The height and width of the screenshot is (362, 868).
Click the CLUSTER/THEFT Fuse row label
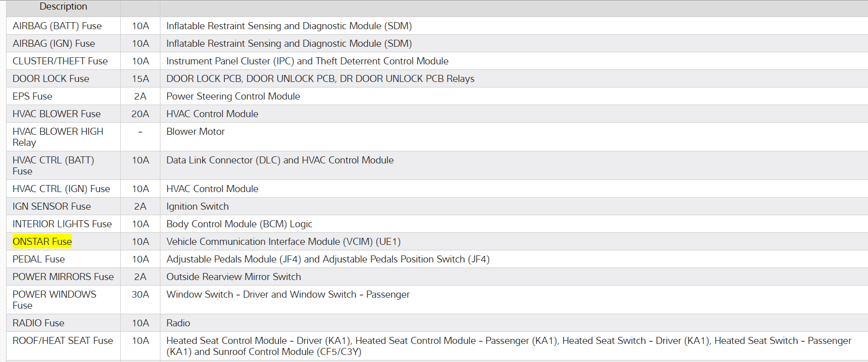coord(60,61)
